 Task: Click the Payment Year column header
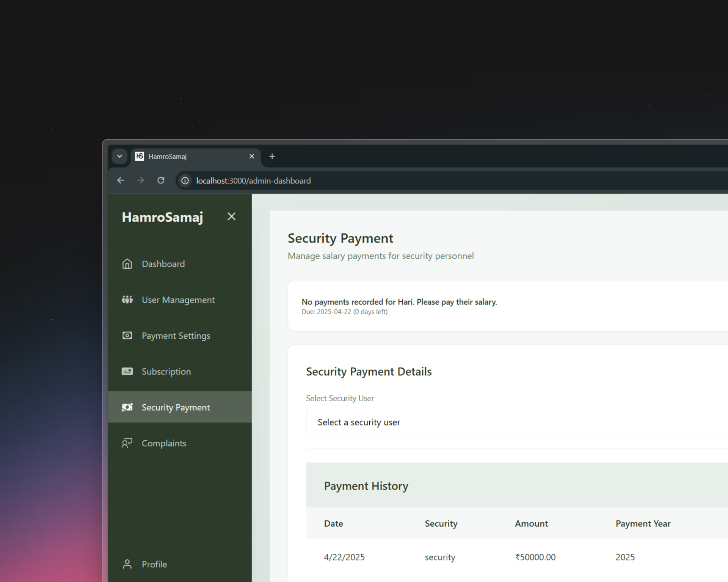pos(643,524)
